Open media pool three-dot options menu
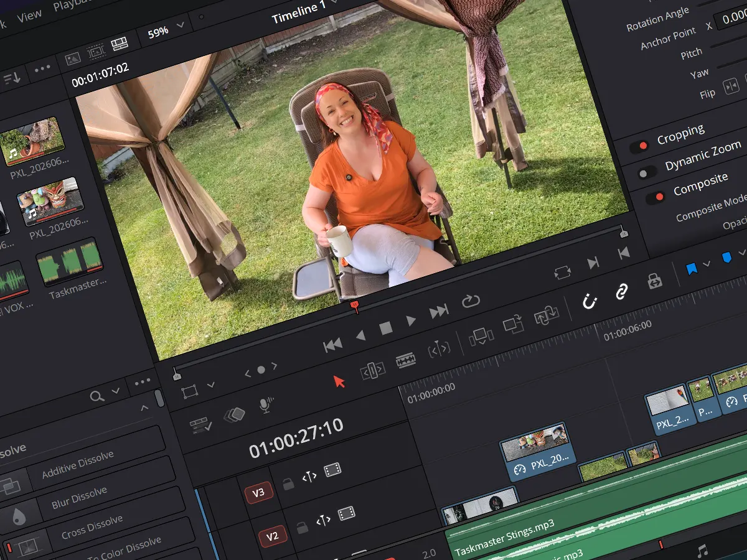The height and width of the screenshot is (560, 747). [x=43, y=69]
